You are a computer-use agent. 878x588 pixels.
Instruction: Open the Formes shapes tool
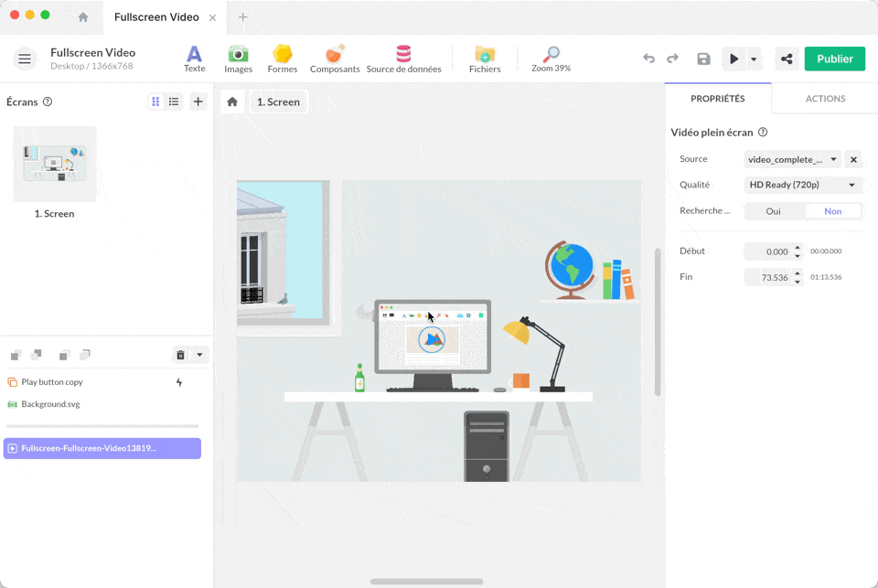click(x=283, y=59)
